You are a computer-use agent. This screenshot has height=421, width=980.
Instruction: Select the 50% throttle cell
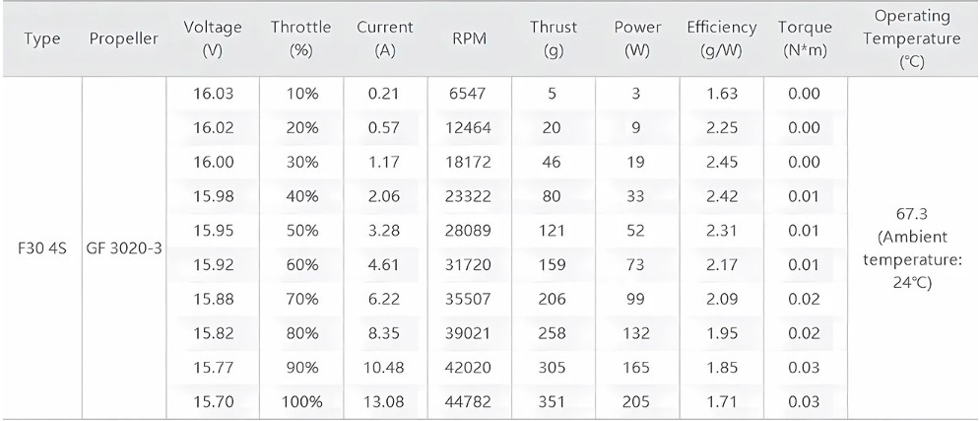302,230
